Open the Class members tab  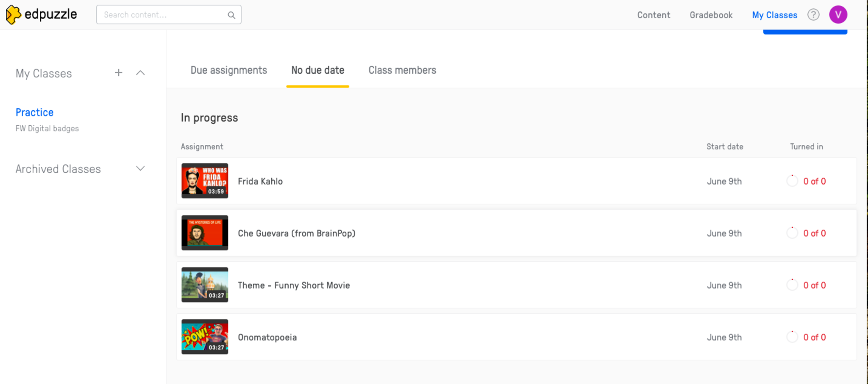(x=402, y=70)
